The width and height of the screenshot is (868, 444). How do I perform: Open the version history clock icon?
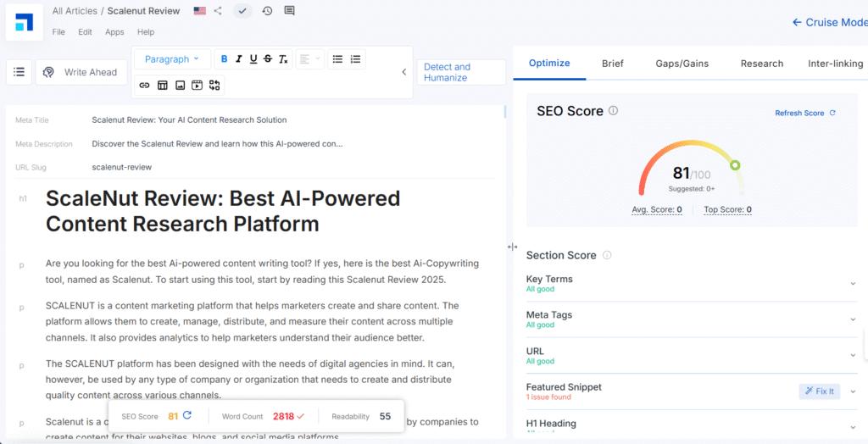[267, 10]
